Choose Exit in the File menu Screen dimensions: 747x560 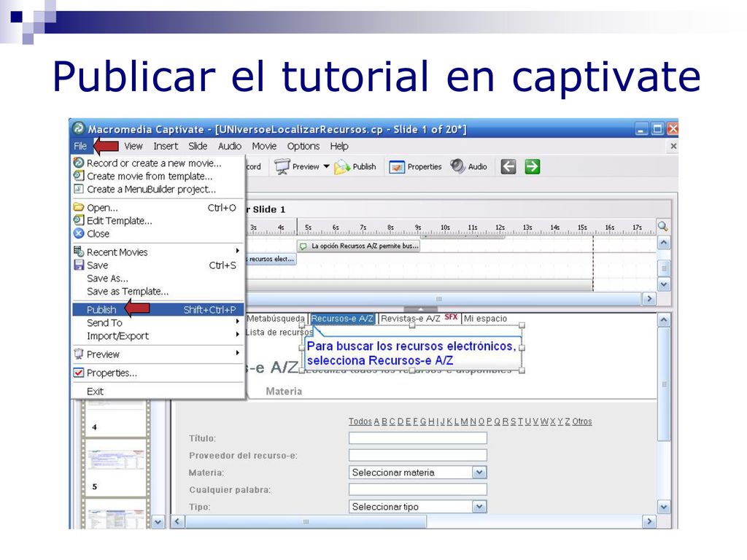point(158,392)
